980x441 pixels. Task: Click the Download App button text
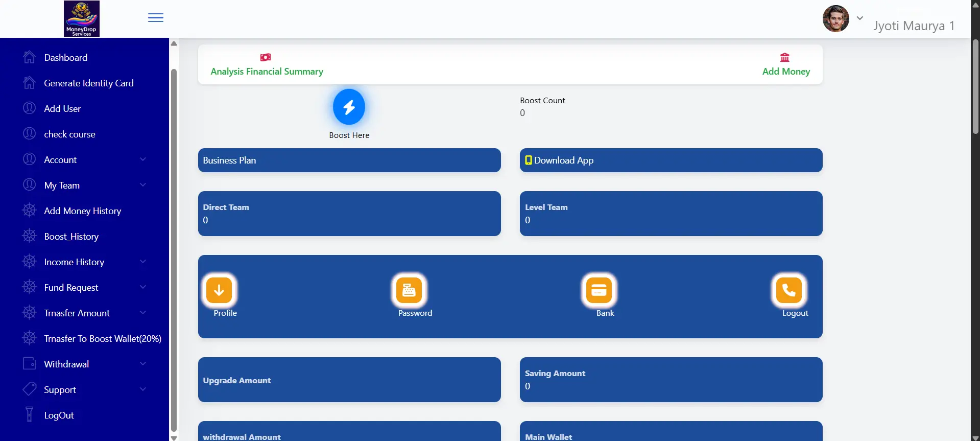pos(564,160)
